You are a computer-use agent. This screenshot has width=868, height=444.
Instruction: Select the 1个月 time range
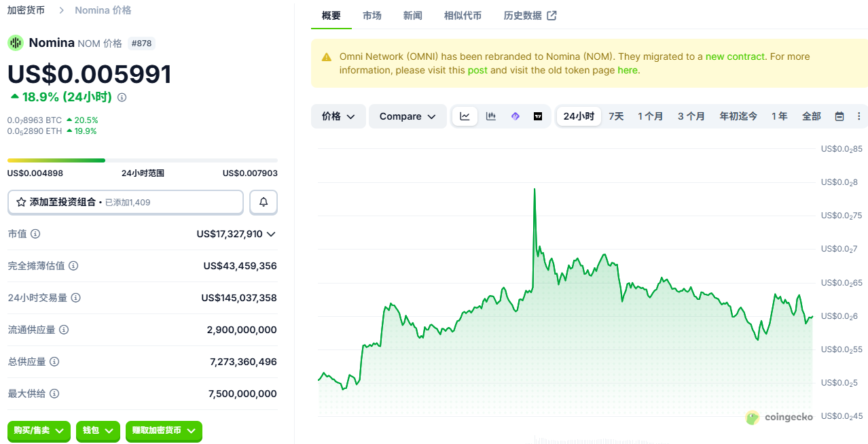[650, 116]
